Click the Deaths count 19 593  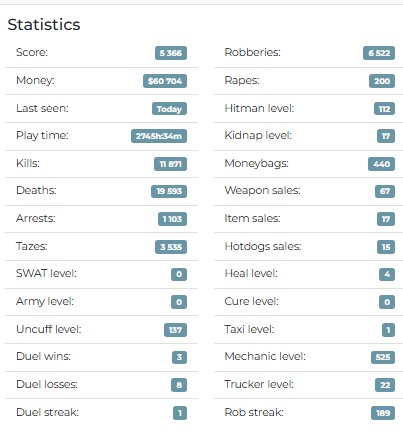169,191
